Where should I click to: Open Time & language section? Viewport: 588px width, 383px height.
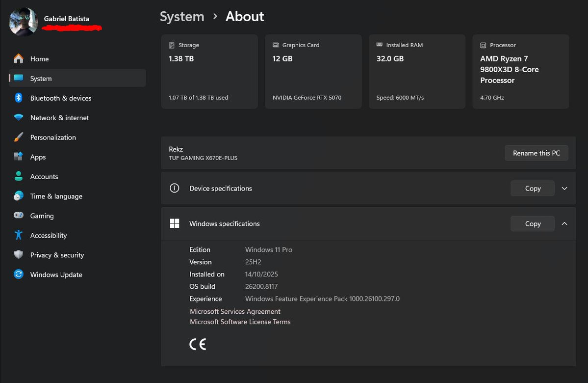pos(77,196)
